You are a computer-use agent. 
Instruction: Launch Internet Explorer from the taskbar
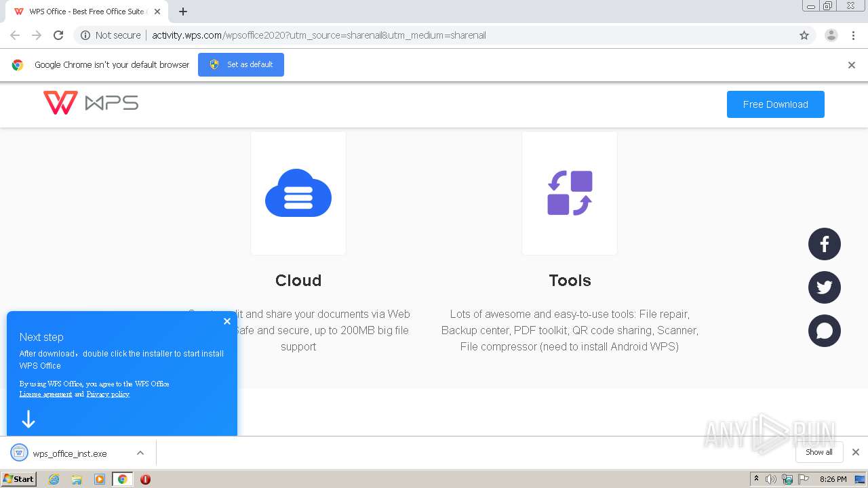[54, 479]
